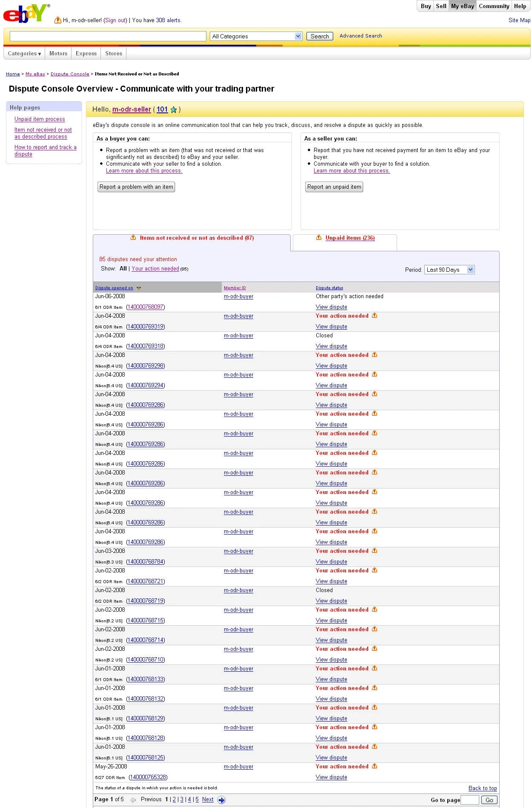Open the Stores tab

coord(114,53)
